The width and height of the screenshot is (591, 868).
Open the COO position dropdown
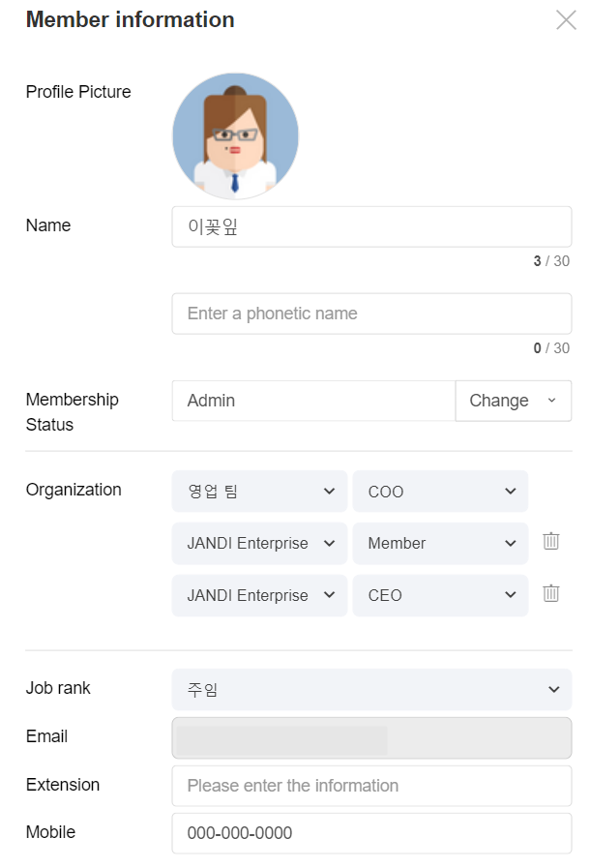click(x=440, y=492)
